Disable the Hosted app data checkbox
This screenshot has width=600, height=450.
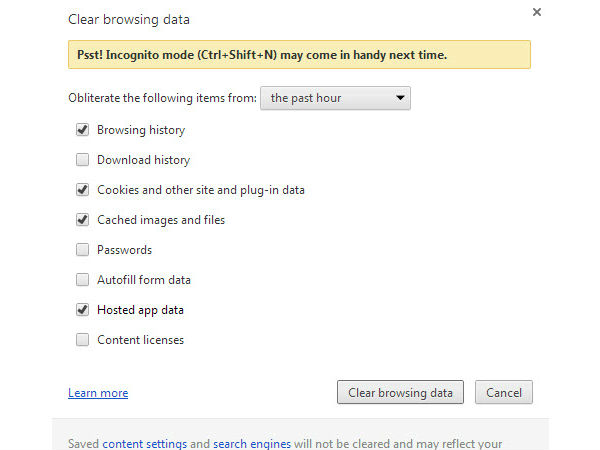tap(82, 310)
